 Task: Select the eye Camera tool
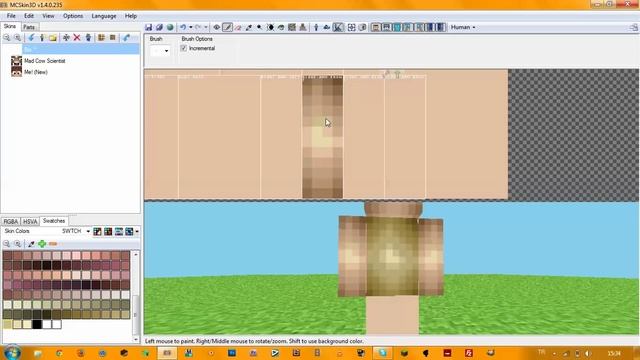[x=217, y=27]
